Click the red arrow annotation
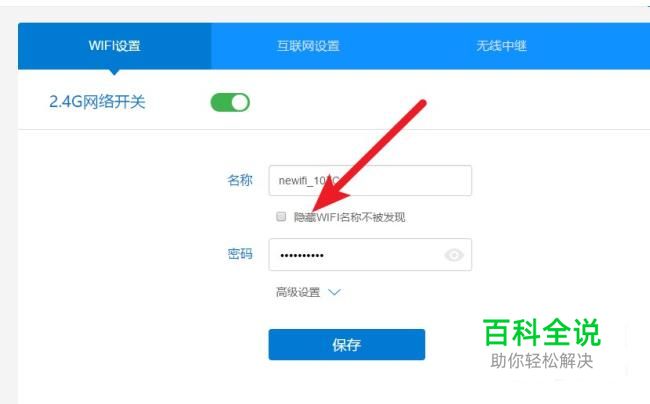This screenshot has width=650, height=404. (368, 156)
